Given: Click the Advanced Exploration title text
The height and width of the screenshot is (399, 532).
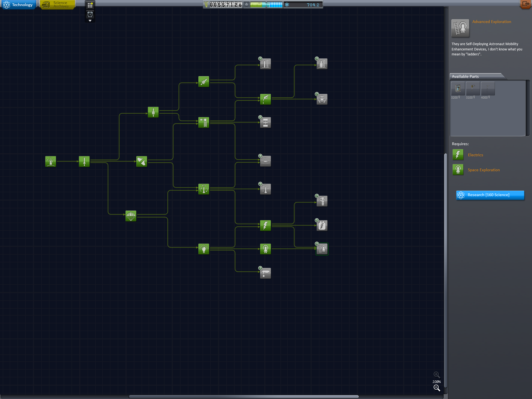Looking at the screenshot, I should pos(492,22).
